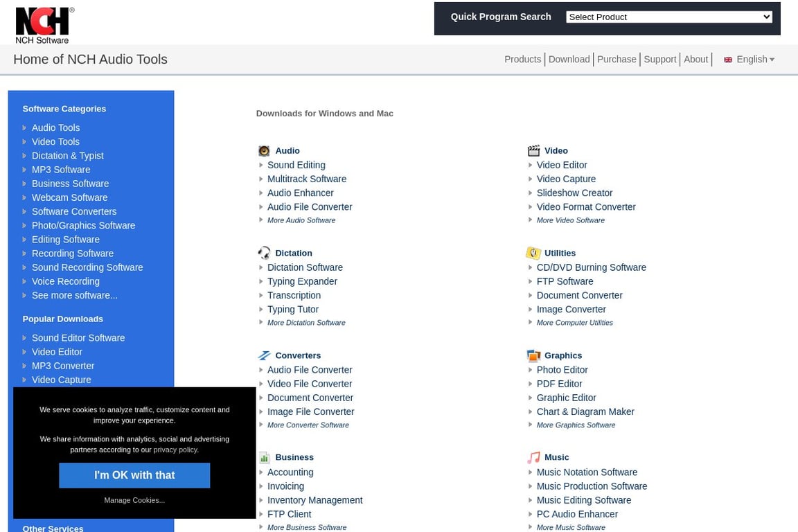Click More Audio Software
798x532 pixels.
point(301,220)
